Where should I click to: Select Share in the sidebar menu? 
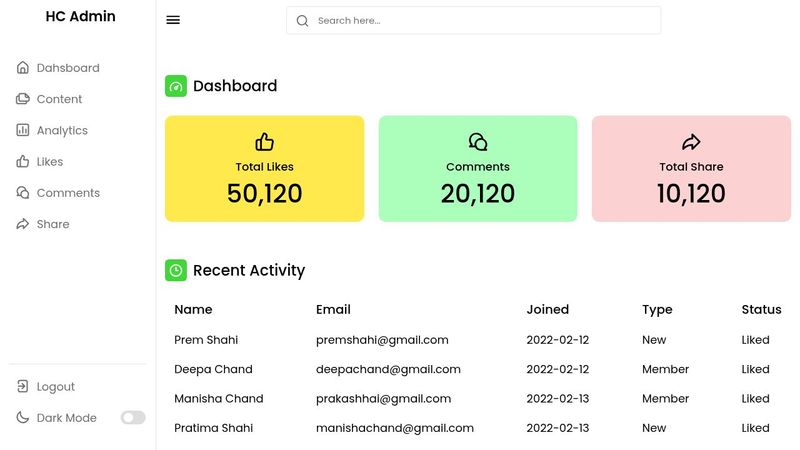click(52, 224)
